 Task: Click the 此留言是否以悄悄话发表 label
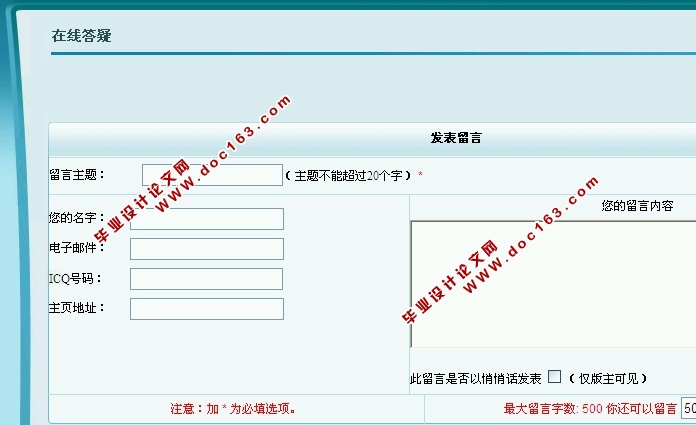pos(476,378)
